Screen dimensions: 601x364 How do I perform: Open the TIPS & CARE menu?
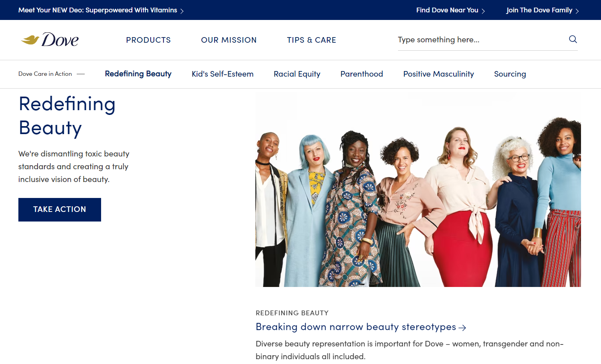[x=311, y=40]
